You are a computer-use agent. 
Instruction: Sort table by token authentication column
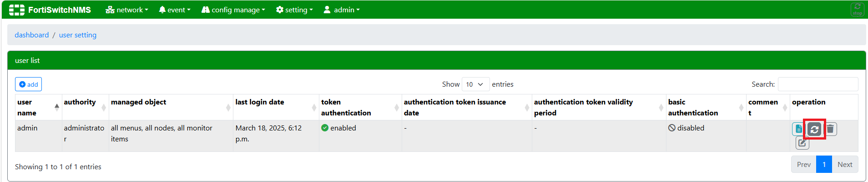tap(360, 107)
